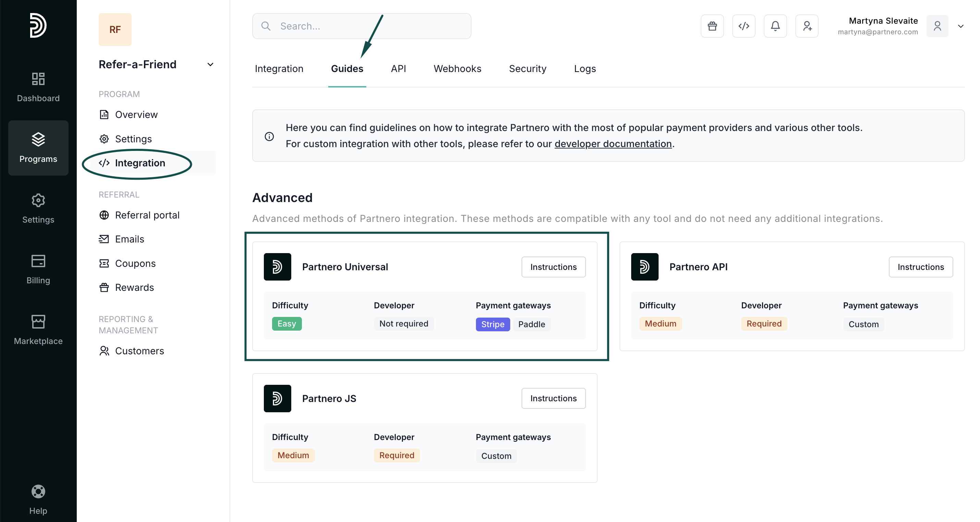980x522 pixels.
Task: Open the code integration icon in header
Action: [744, 26]
